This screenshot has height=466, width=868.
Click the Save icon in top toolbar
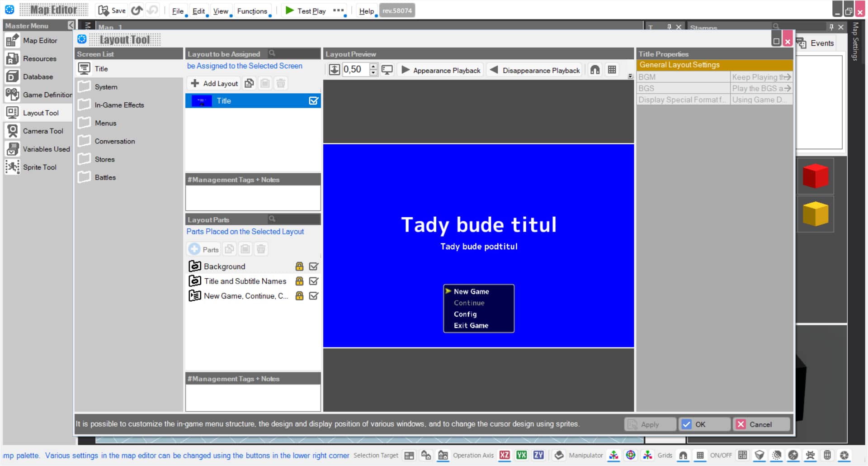coord(112,10)
